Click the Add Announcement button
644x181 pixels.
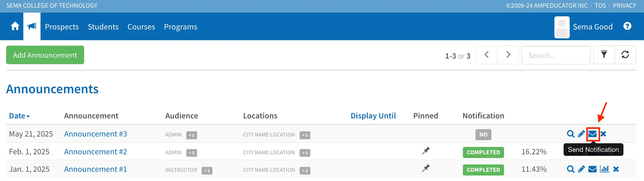[x=45, y=55]
